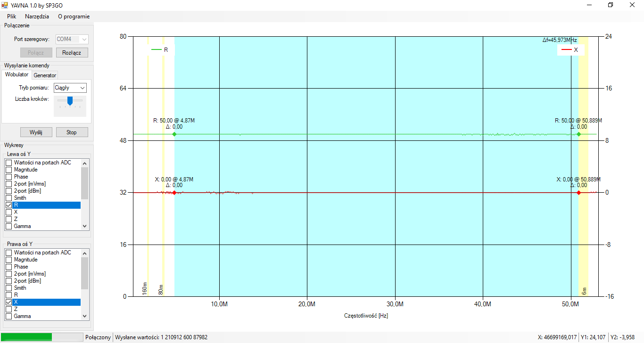Image resolution: width=644 pixels, height=343 pixels.
Task: Enable Magnitude checkbox in Lewa oś Y list
Action: pos(8,170)
